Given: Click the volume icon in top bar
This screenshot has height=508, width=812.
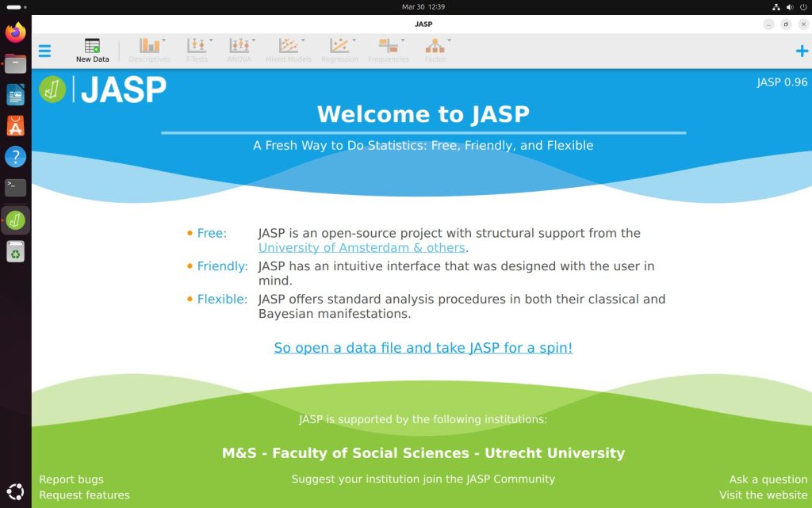Looking at the screenshot, I should 790,7.
